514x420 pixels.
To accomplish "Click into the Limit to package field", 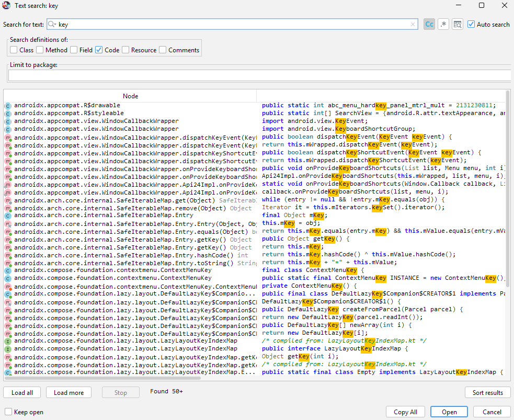I will (259, 75).
